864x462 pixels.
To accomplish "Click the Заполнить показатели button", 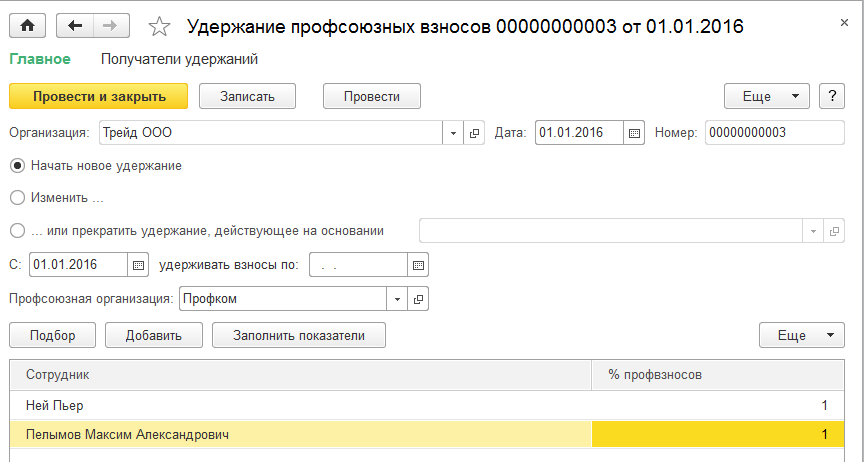I will (x=299, y=335).
